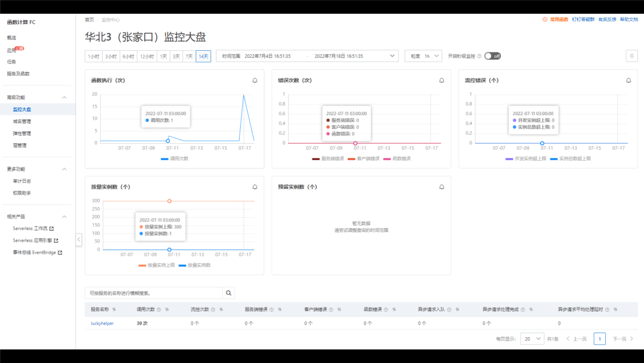Open external link icon for 事件总线 EventBridge
The image size is (644, 363).
point(60,253)
